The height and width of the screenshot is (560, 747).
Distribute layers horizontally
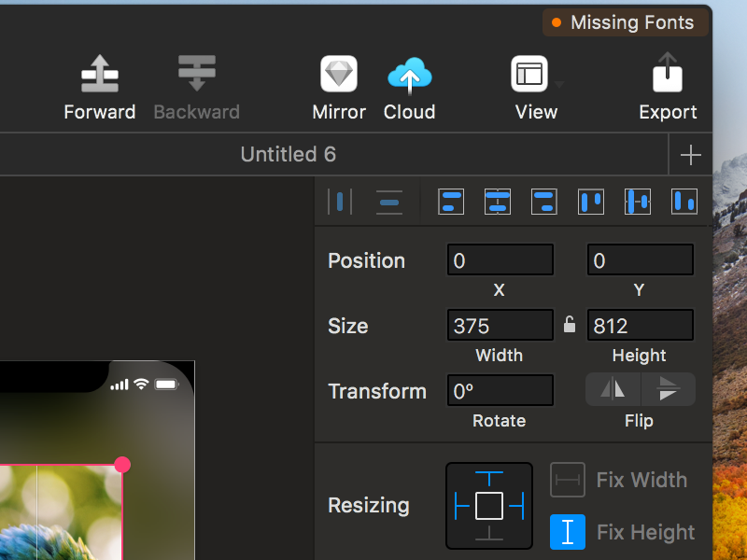pos(340,202)
